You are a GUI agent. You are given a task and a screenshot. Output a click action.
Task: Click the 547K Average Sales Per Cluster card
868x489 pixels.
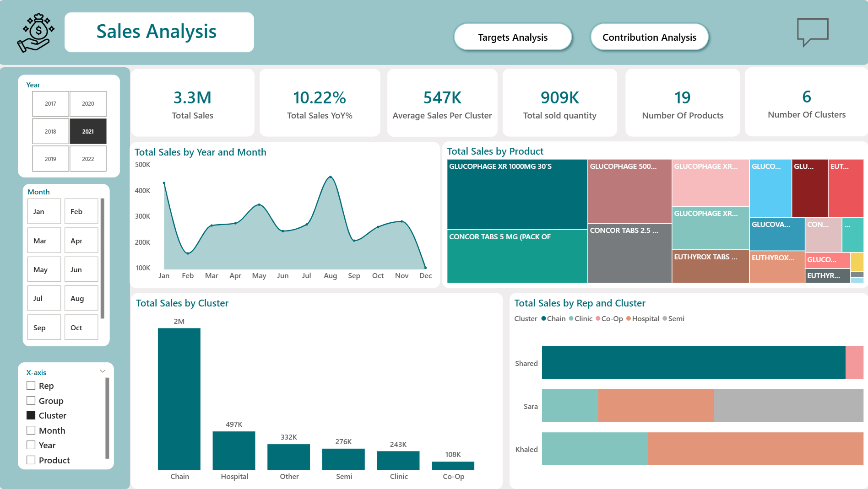coord(442,103)
